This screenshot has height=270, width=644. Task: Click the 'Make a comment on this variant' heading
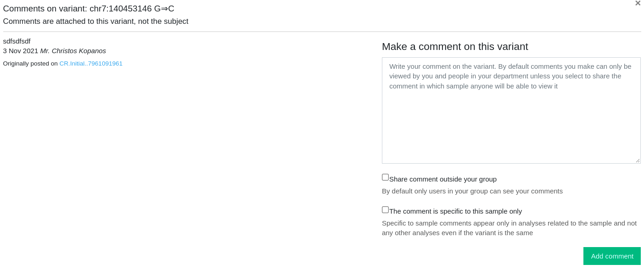(x=455, y=47)
